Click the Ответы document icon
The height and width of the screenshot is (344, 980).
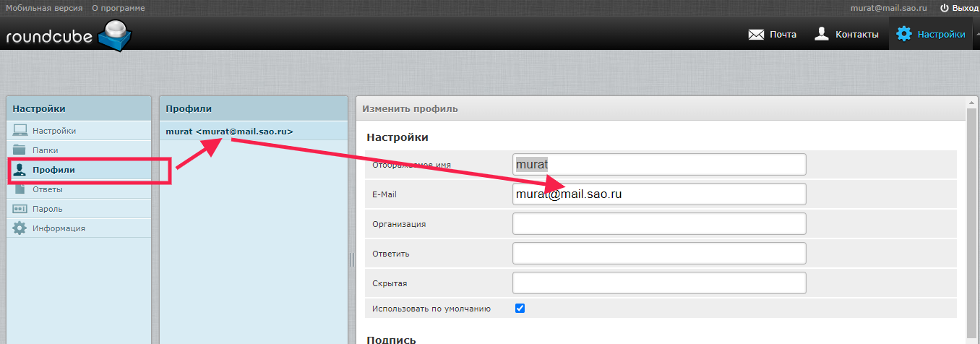20,189
